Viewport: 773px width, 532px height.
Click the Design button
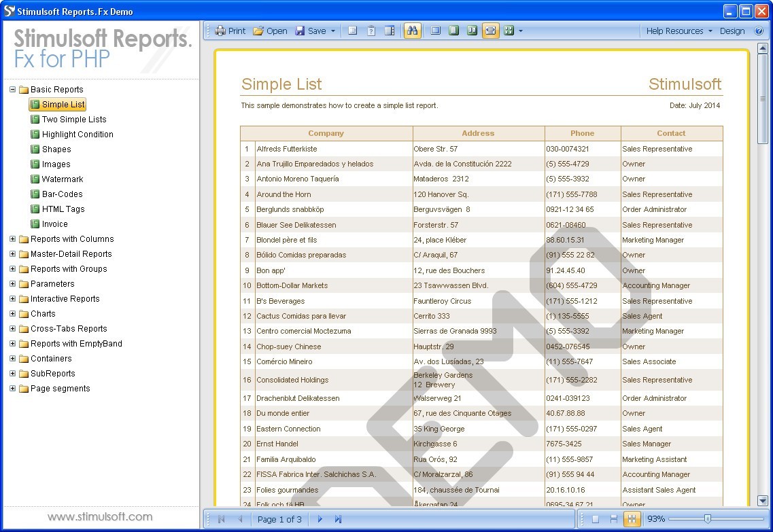click(x=732, y=31)
